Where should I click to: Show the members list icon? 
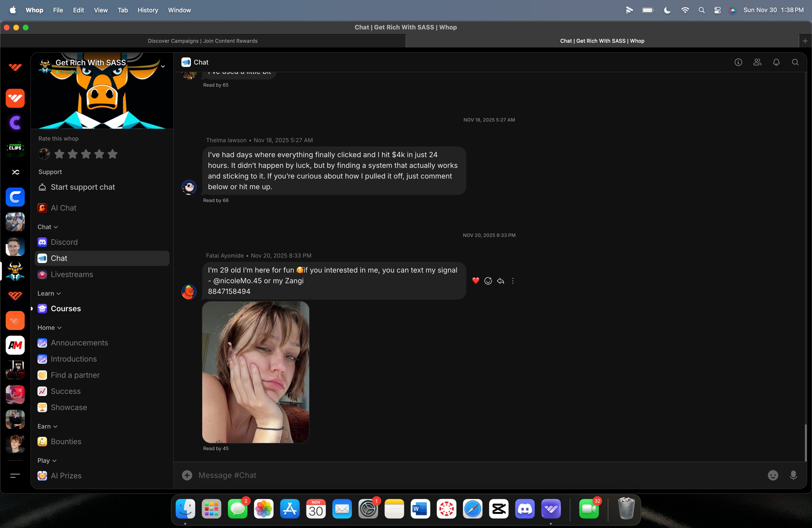[x=757, y=62]
